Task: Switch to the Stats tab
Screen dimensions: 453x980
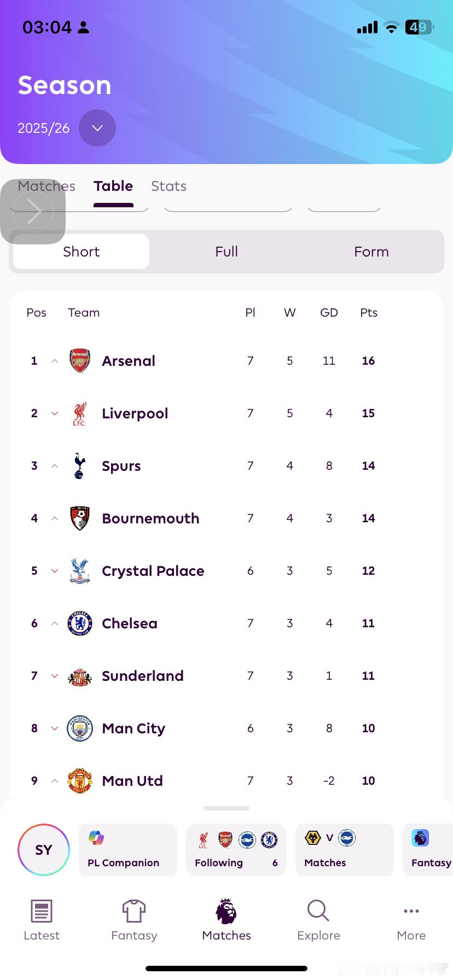Action: 169,186
